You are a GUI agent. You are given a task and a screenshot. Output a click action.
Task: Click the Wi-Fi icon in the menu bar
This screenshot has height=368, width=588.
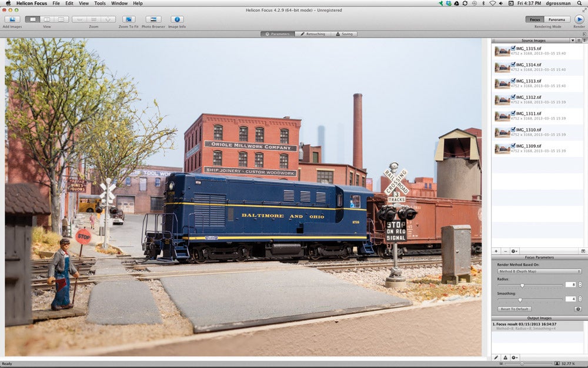tap(492, 3)
